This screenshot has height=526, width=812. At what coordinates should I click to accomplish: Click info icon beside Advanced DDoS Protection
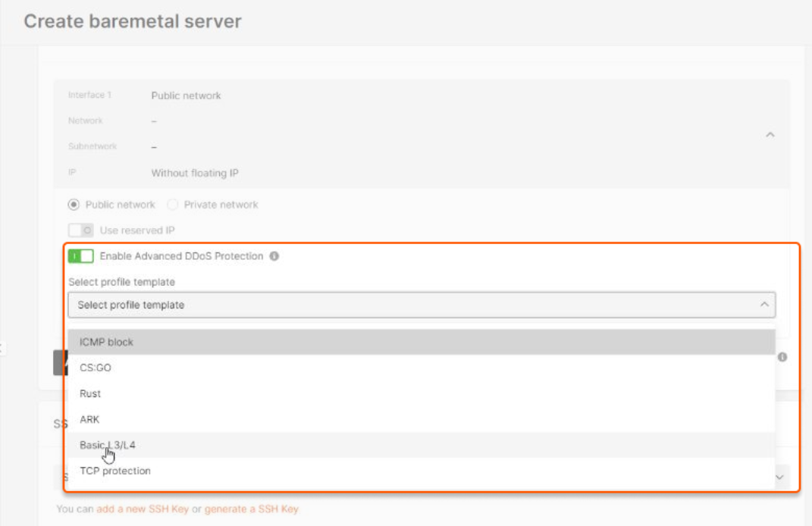(274, 256)
